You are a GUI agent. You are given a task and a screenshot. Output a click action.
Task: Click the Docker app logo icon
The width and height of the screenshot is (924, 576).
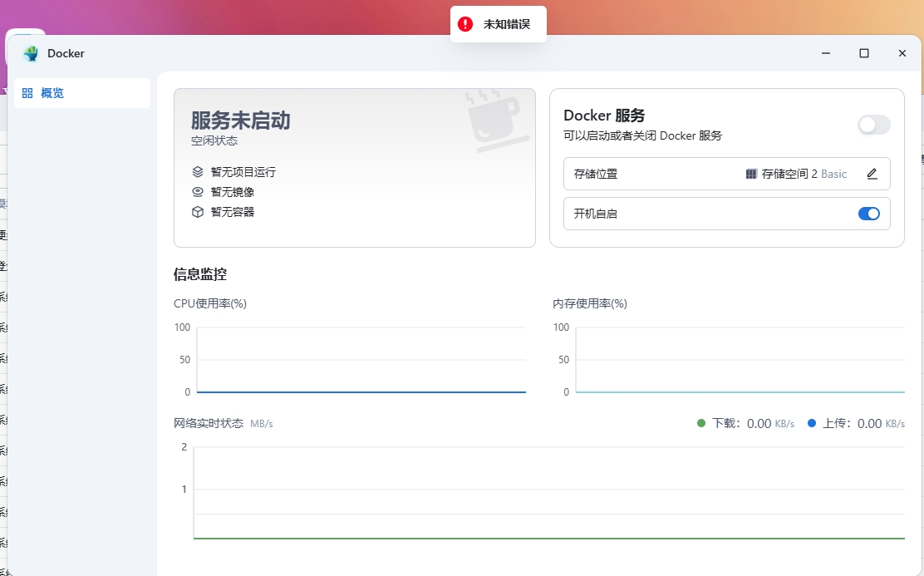tap(31, 54)
